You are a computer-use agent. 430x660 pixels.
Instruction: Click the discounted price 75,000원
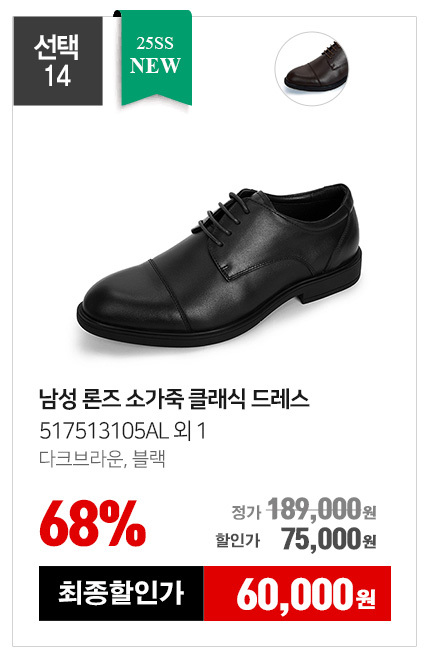pyautogui.click(x=329, y=539)
